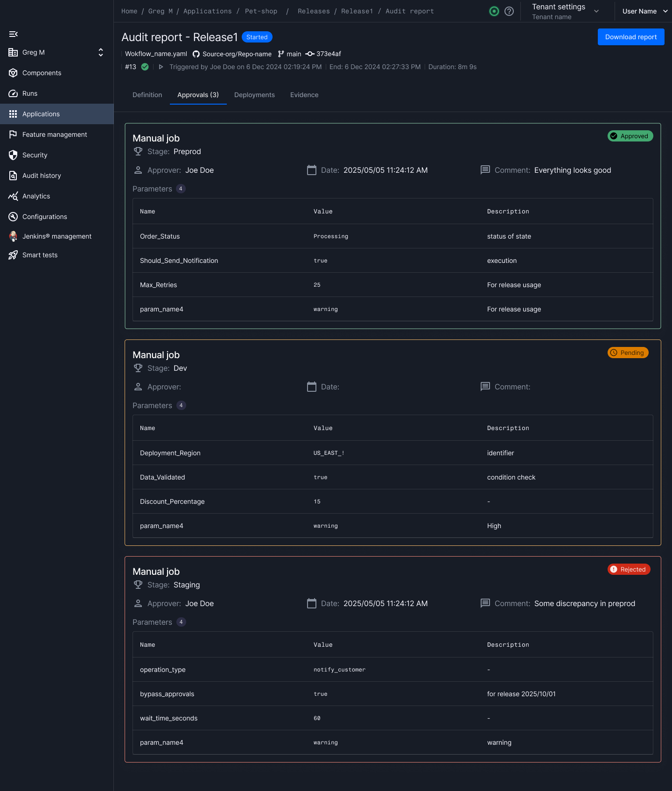672x791 pixels.
Task: Click 'for release 2025/10/01' description
Action: coord(521,694)
